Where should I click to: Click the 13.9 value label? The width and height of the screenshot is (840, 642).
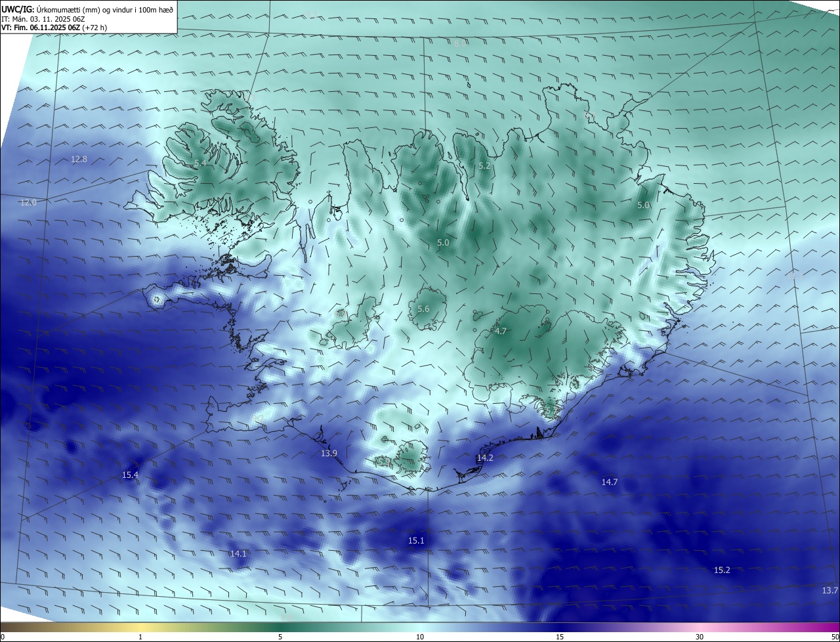329,454
